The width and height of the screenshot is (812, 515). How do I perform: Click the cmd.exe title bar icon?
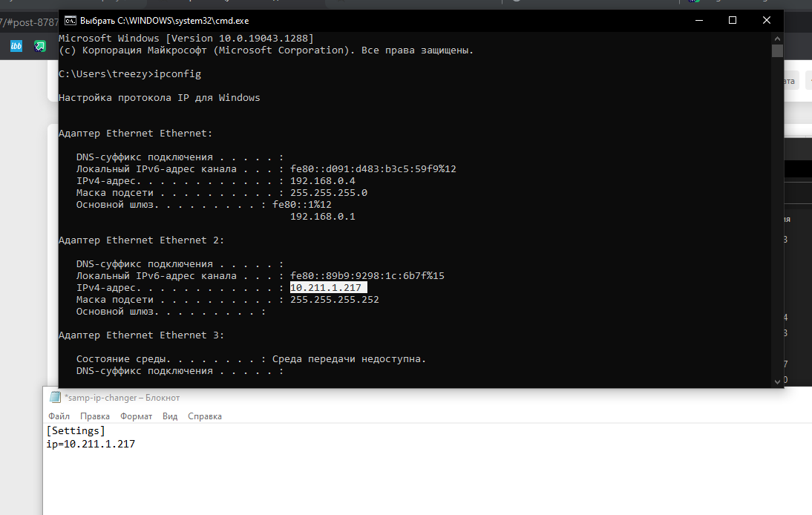[x=70, y=21]
